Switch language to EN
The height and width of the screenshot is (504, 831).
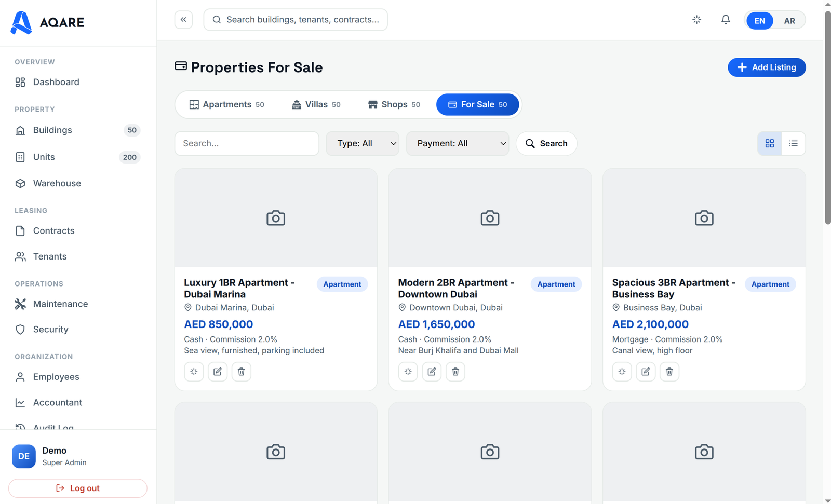[760, 21]
